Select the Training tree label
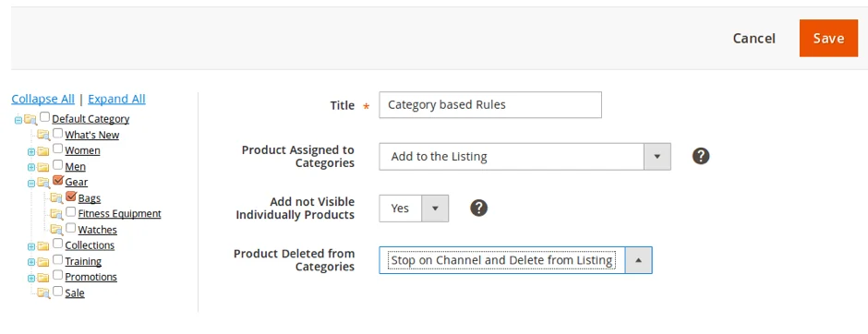 (83, 261)
